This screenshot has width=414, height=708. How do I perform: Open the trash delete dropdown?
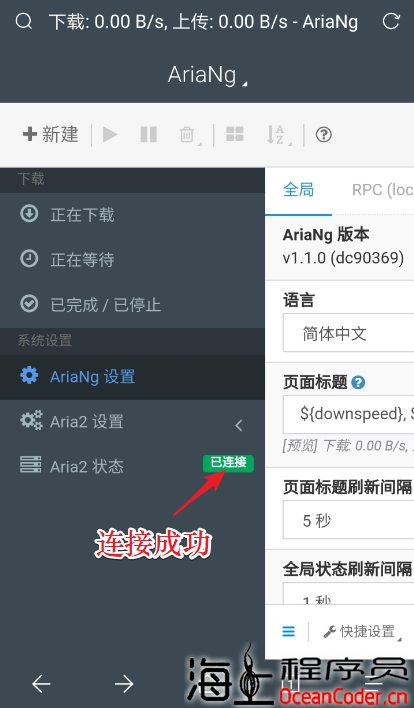[190, 135]
